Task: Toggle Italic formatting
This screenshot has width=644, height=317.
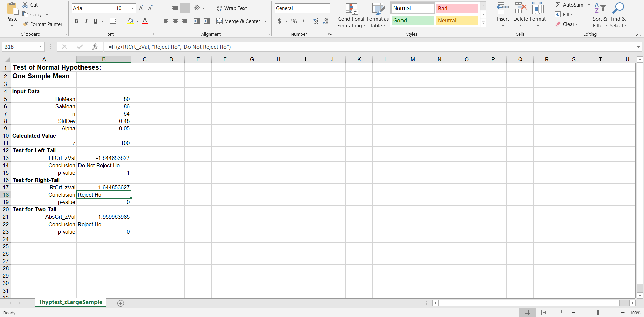Action: click(86, 21)
